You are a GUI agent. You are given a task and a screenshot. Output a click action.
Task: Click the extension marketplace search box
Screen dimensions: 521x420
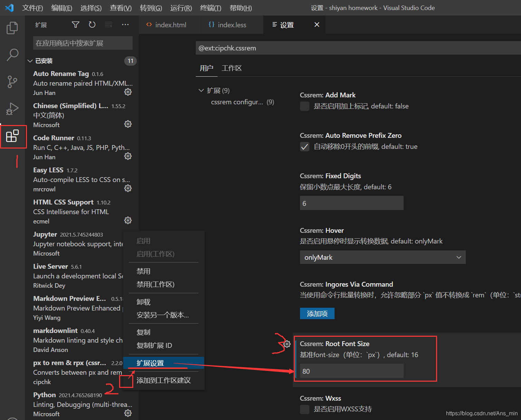(83, 43)
